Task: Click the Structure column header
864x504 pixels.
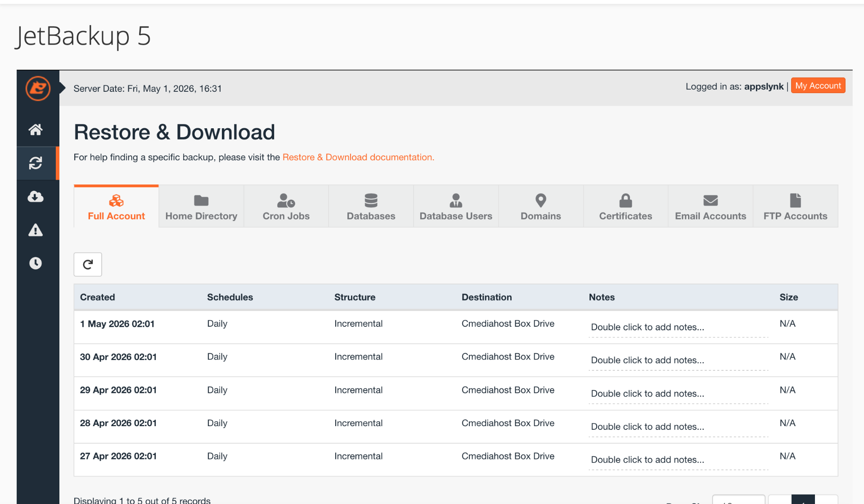Action: tap(355, 297)
